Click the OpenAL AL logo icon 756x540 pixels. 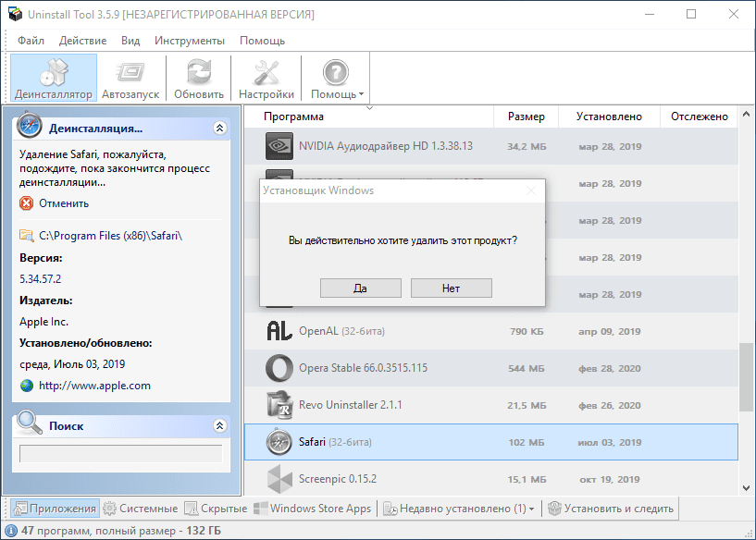click(x=279, y=331)
